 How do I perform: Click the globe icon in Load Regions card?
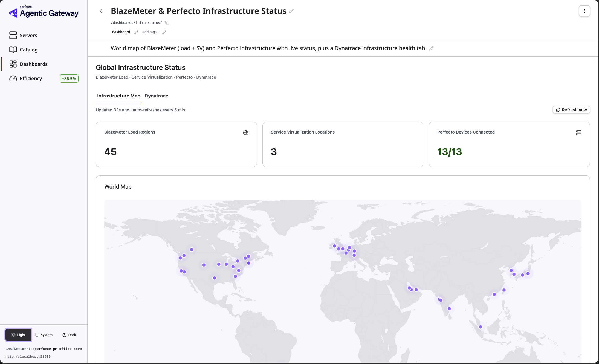[246, 133]
